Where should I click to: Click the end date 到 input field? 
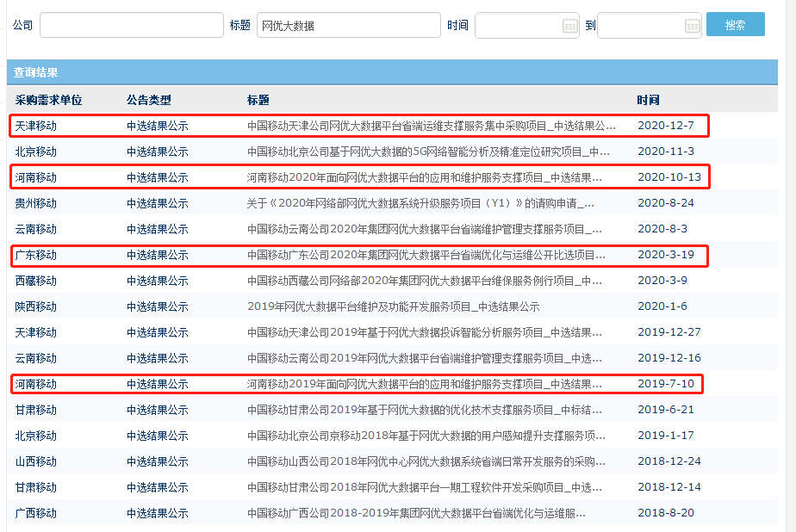640,26
